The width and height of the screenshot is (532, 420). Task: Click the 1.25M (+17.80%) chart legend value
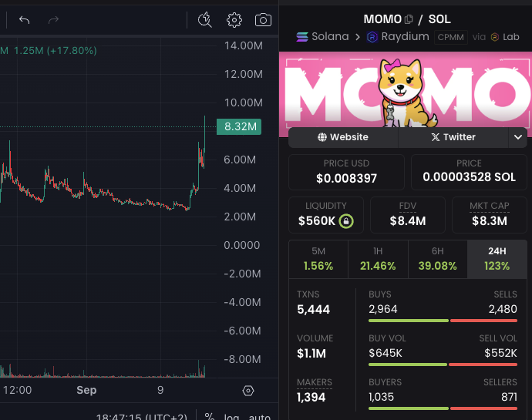tap(56, 51)
